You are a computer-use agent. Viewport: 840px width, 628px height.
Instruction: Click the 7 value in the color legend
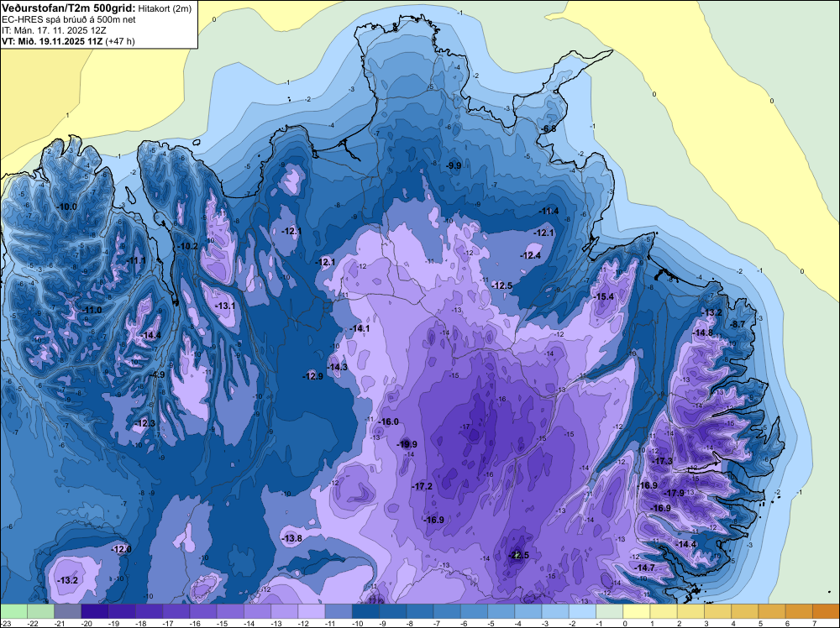pos(814,623)
